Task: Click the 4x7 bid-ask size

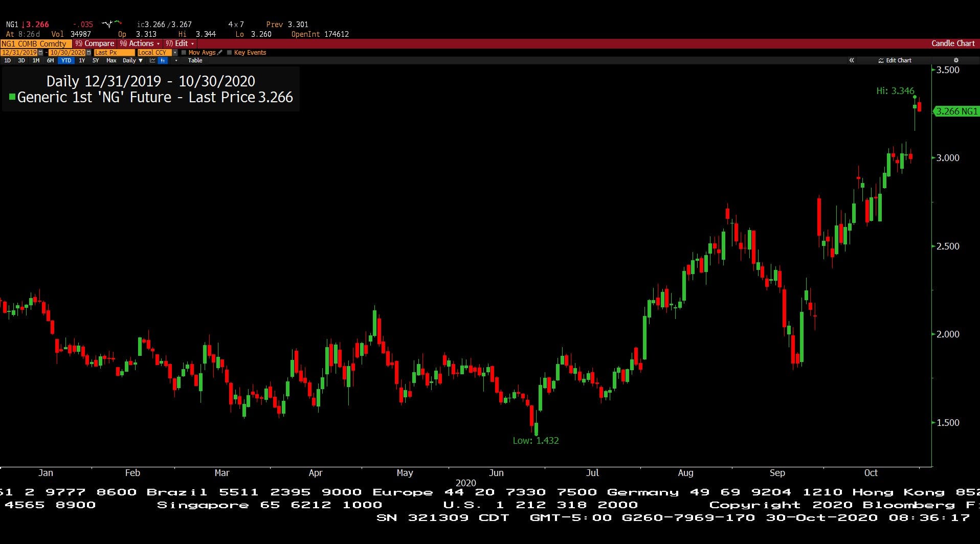Action: (236, 25)
